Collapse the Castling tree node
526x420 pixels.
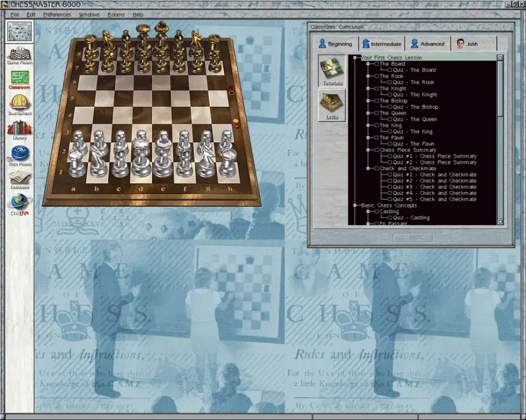tap(368, 211)
